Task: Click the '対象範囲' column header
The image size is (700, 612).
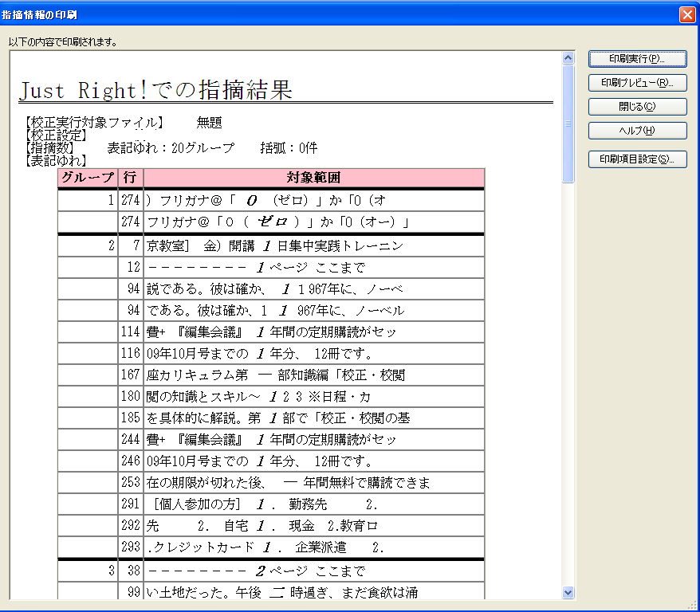Action: pyautogui.click(x=314, y=178)
